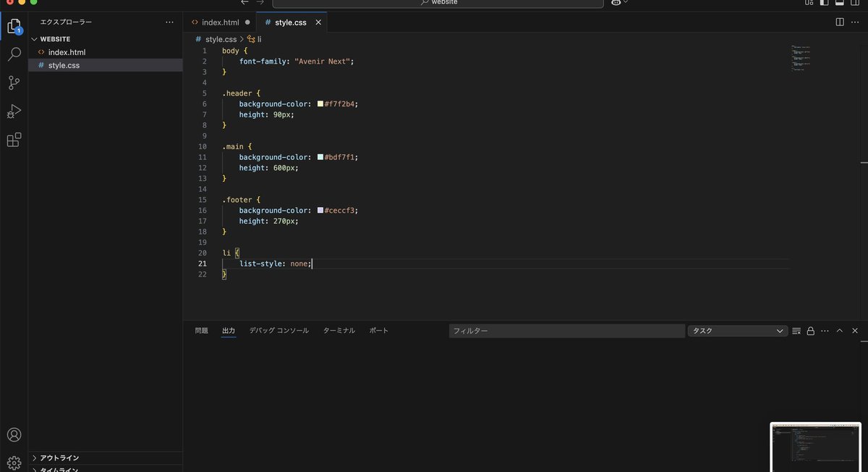
Task: Click the title bar search box
Action: (x=438, y=3)
